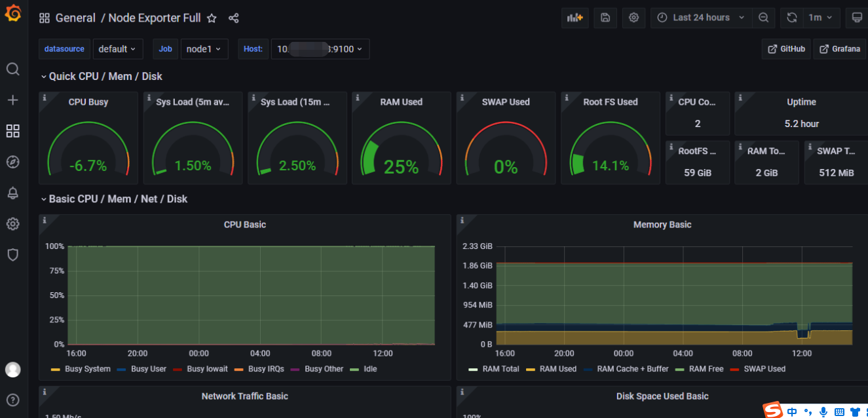Open the Sys Load (5m avg) panel menu
Image resolution: width=868 pixels, height=418 pixels.
[193, 102]
